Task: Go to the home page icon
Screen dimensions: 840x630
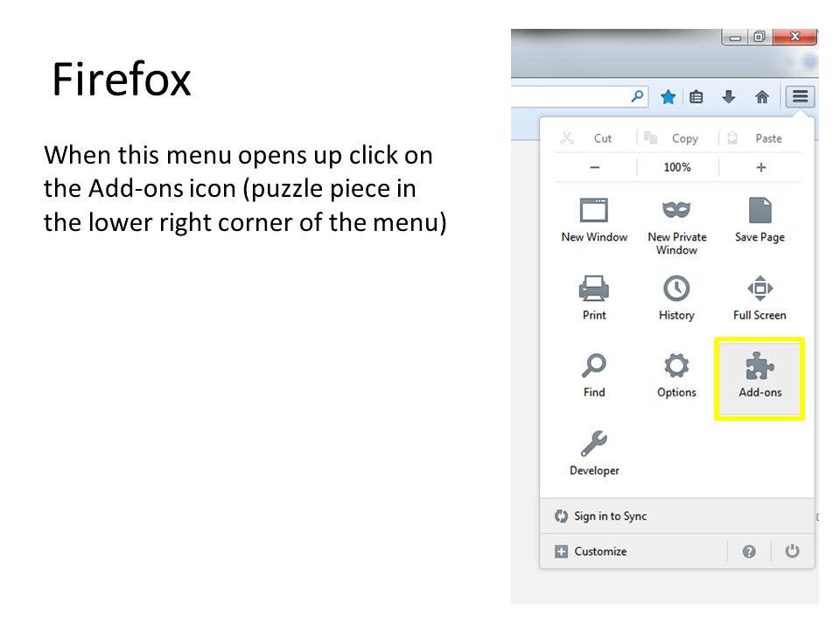Action: pos(762,97)
